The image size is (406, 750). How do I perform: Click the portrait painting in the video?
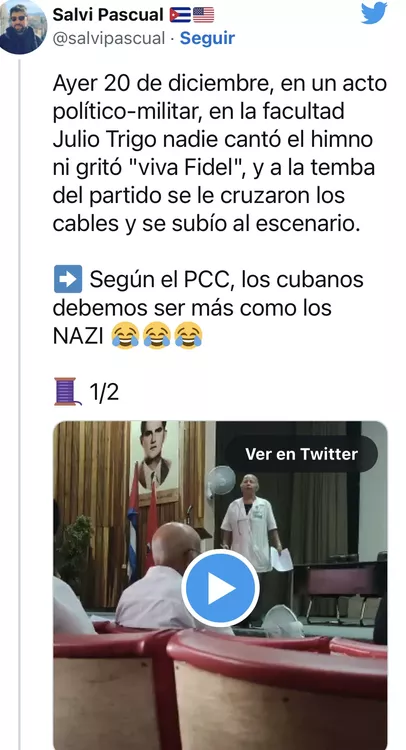(x=154, y=460)
